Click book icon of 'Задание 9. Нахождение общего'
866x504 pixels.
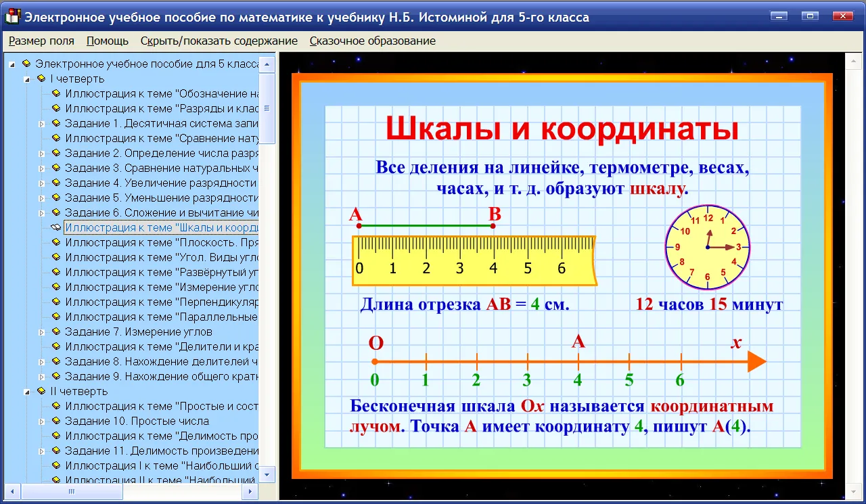point(56,376)
